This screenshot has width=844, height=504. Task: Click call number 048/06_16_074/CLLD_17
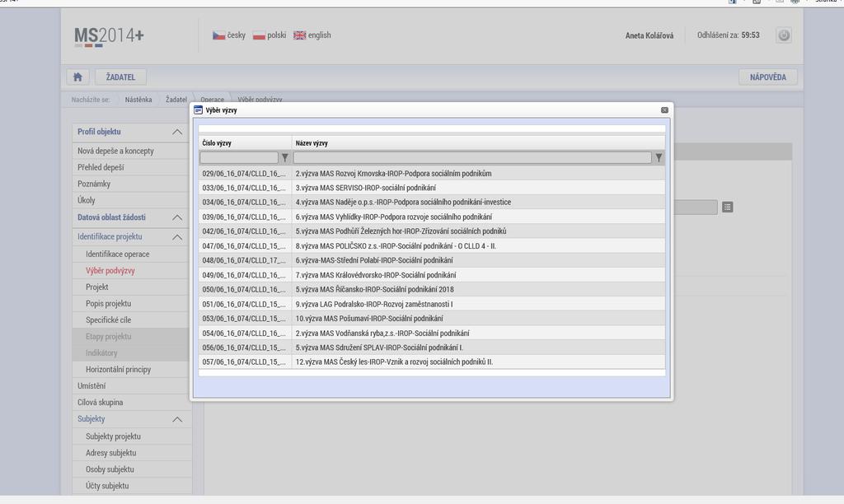click(x=244, y=260)
